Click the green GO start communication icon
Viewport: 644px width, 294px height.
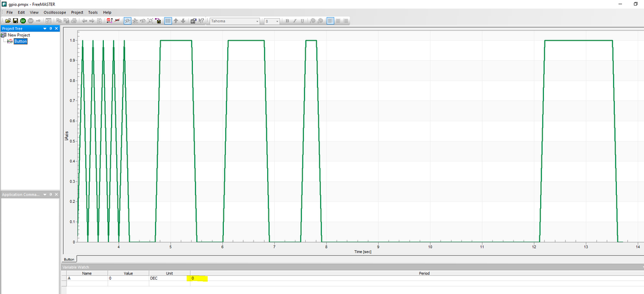point(23,21)
